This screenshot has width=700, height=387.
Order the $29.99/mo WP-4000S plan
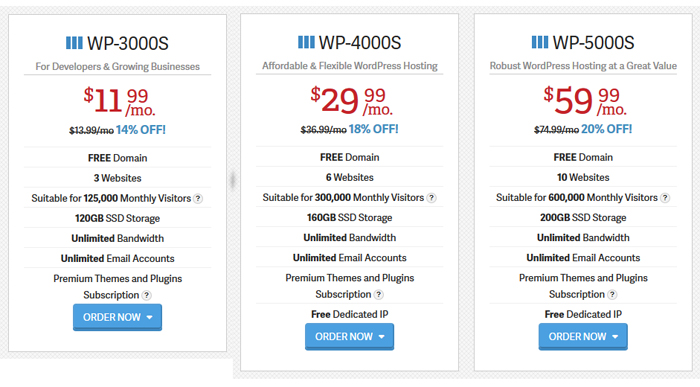(x=350, y=337)
